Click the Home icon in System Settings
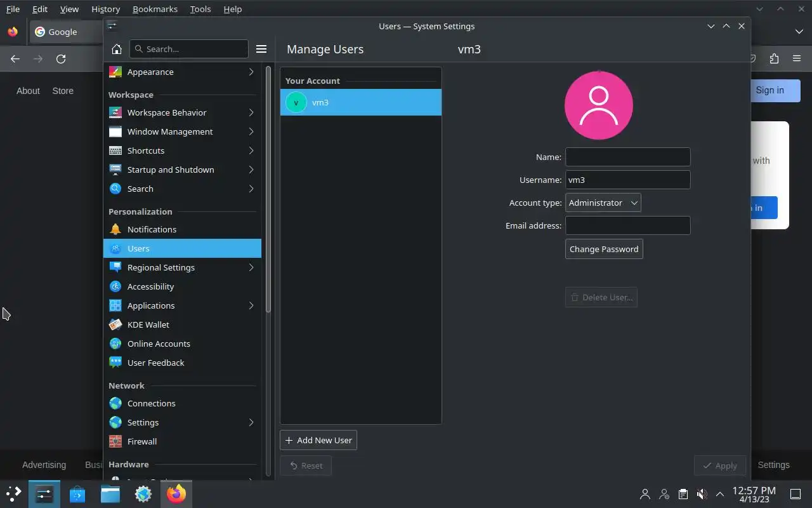Image resolution: width=812 pixels, height=508 pixels. click(116, 49)
